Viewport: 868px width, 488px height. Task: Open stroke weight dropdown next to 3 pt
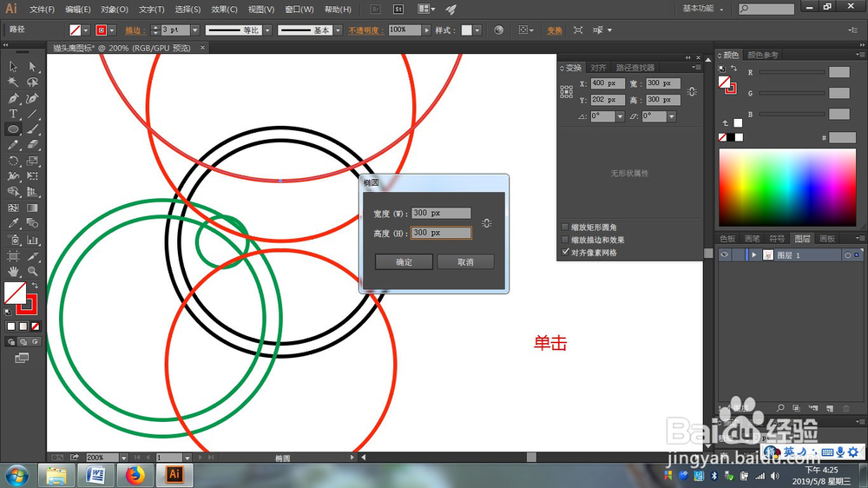coord(194,30)
